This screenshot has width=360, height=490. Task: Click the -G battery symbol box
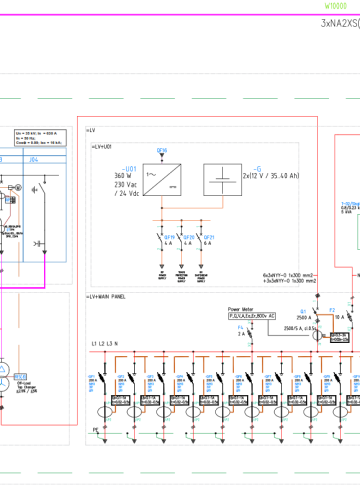pyautogui.click(x=223, y=179)
